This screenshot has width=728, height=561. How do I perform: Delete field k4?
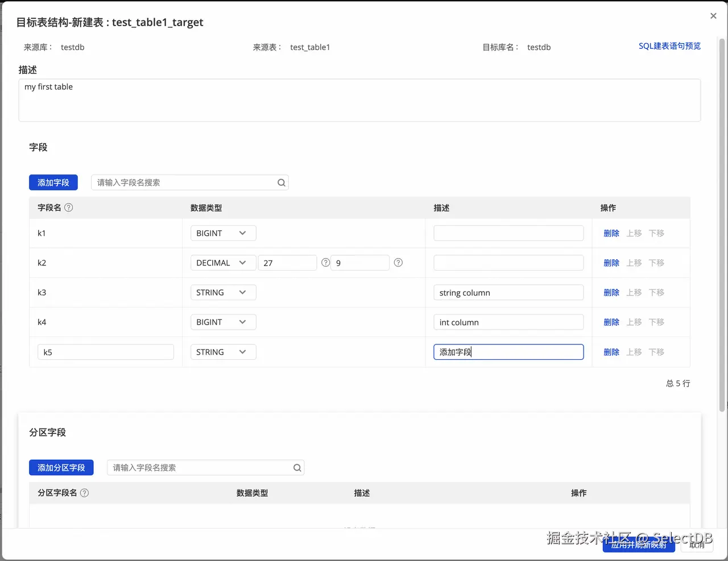click(611, 322)
